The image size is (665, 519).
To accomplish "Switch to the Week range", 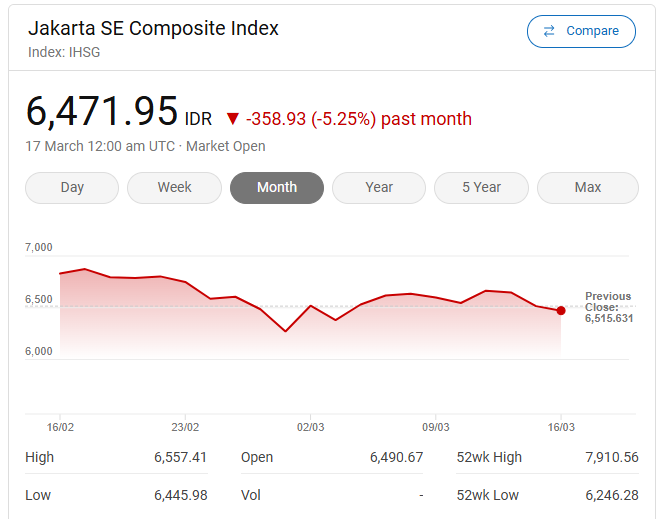I will coord(174,187).
